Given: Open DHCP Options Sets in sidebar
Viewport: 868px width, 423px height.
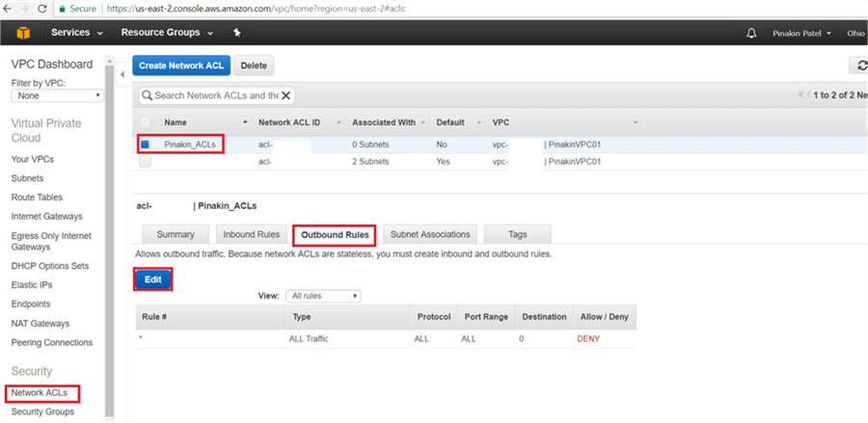Looking at the screenshot, I should 50,265.
